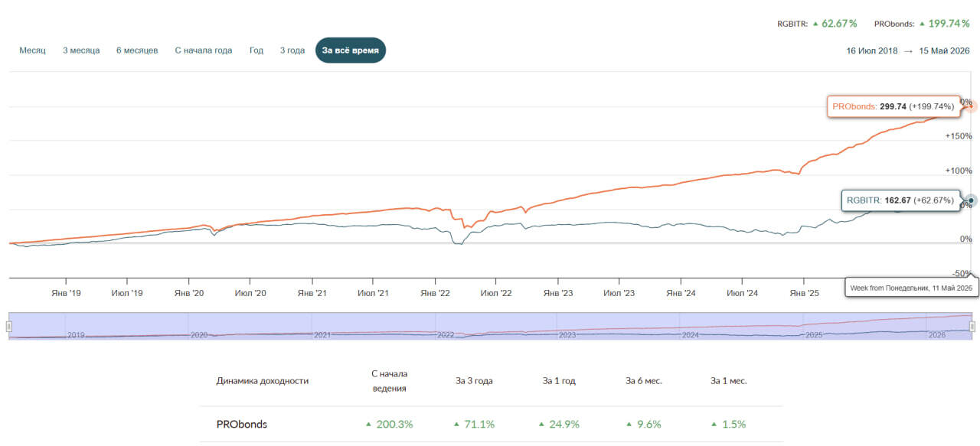Click the 2020 label in the navigator
The image size is (980, 446).
(x=199, y=334)
